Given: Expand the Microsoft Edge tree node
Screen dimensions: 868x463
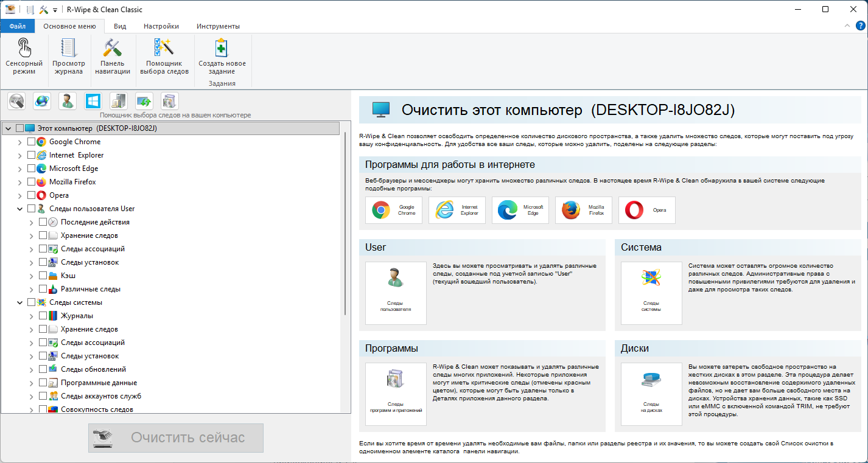Looking at the screenshot, I should [20, 169].
